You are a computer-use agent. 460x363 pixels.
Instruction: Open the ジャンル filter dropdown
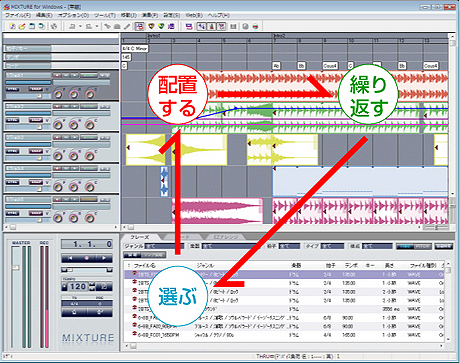164,246
